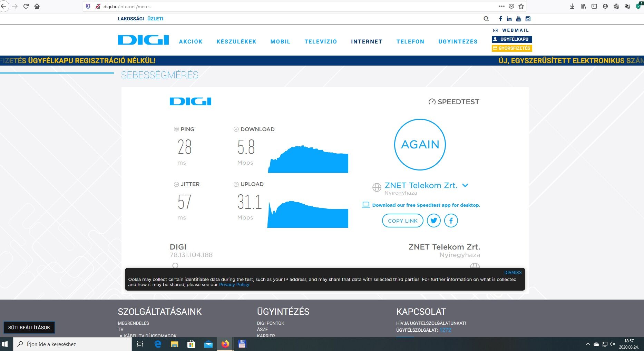Open the tracking protection shield icon
This screenshot has height=351, width=644.
pyautogui.click(x=88, y=6)
